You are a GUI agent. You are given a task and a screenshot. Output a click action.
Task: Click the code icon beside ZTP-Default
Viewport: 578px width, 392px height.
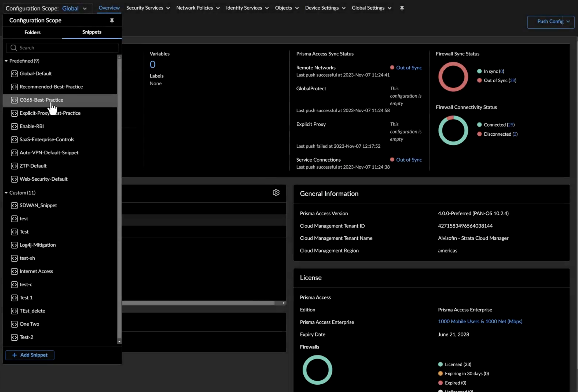click(14, 166)
